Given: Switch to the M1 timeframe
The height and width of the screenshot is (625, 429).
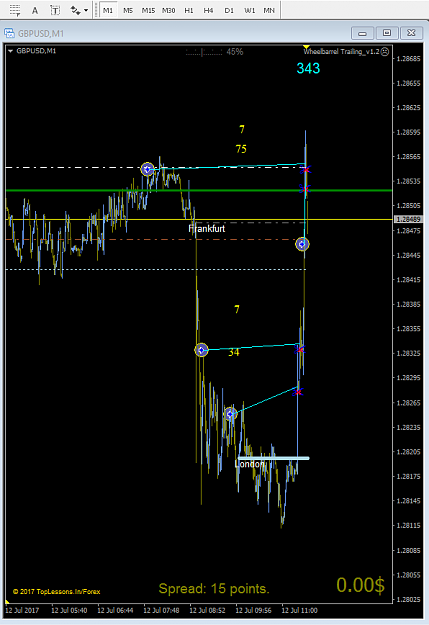Looking at the screenshot, I should pos(108,10).
